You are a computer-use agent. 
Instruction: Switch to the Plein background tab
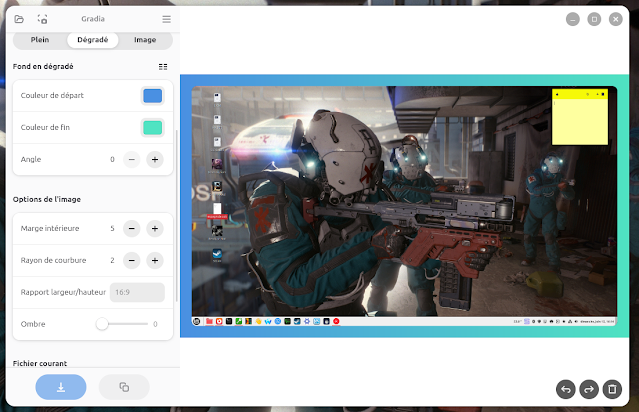(40, 40)
